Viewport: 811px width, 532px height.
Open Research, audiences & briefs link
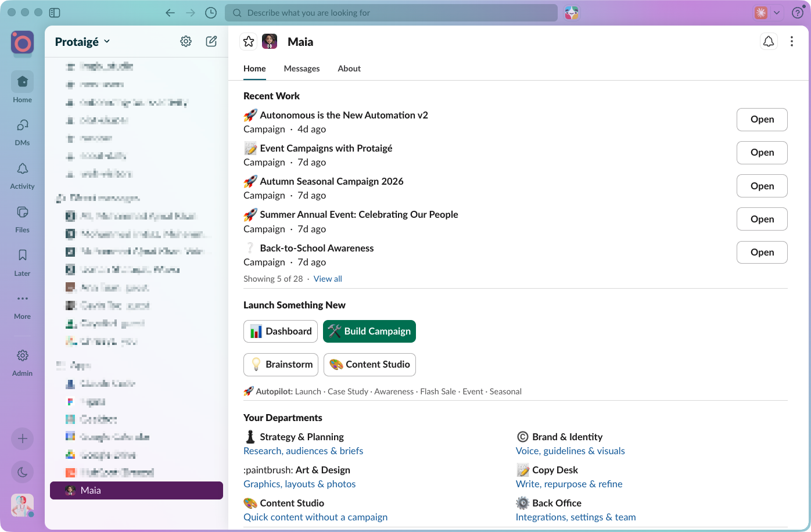303,451
